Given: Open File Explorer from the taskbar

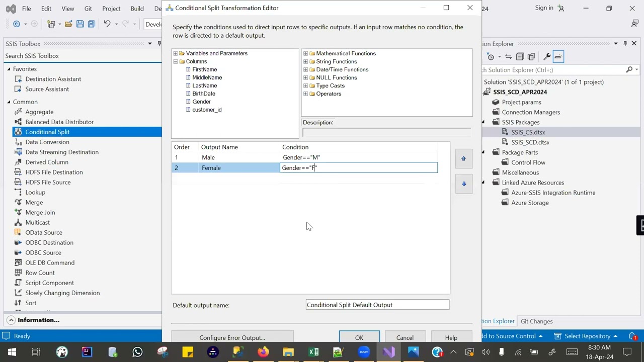Looking at the screenshot, I should 288,352.
